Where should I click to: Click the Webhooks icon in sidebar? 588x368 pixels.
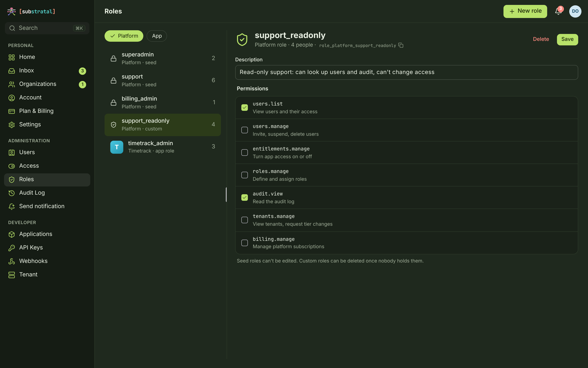pos(12,261)
